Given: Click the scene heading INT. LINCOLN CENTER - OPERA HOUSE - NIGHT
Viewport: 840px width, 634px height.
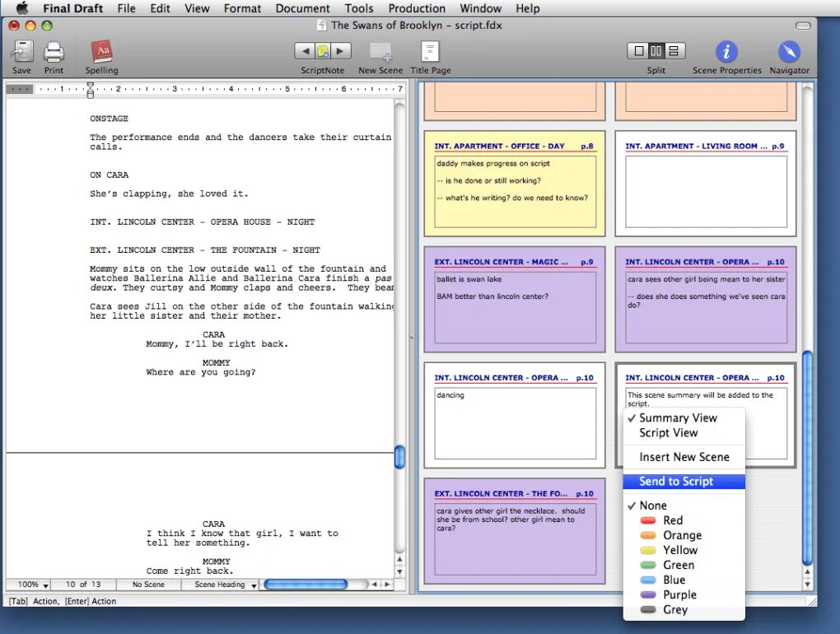Looking at the screenshot, I should click(202, 221).
